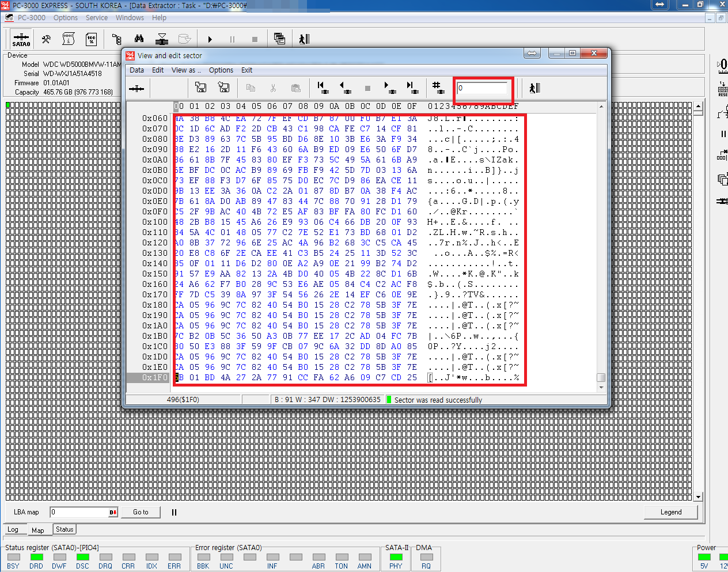Open the Help menu
Viewport: 728px width, 572px height.
[159, 18]
